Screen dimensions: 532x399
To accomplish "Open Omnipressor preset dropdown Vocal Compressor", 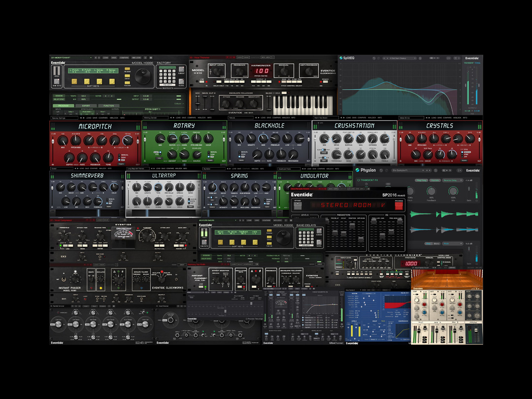I will point(68,220).
